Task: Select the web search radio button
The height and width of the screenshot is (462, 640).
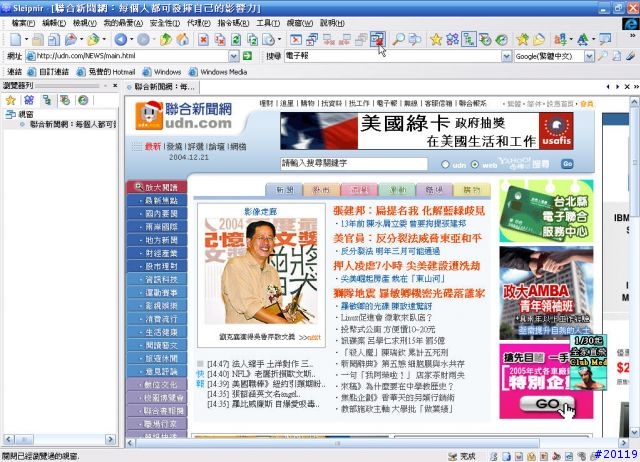Action: click(x=475, y=164)
